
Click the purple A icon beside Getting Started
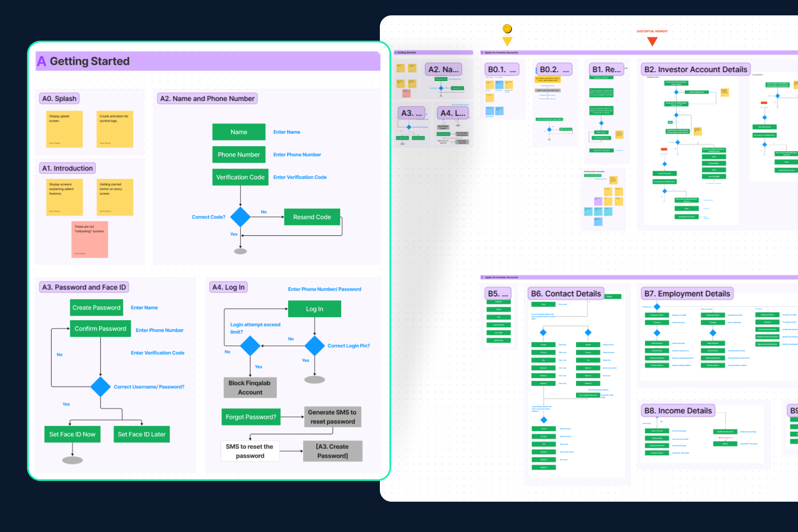coord(42,61)
